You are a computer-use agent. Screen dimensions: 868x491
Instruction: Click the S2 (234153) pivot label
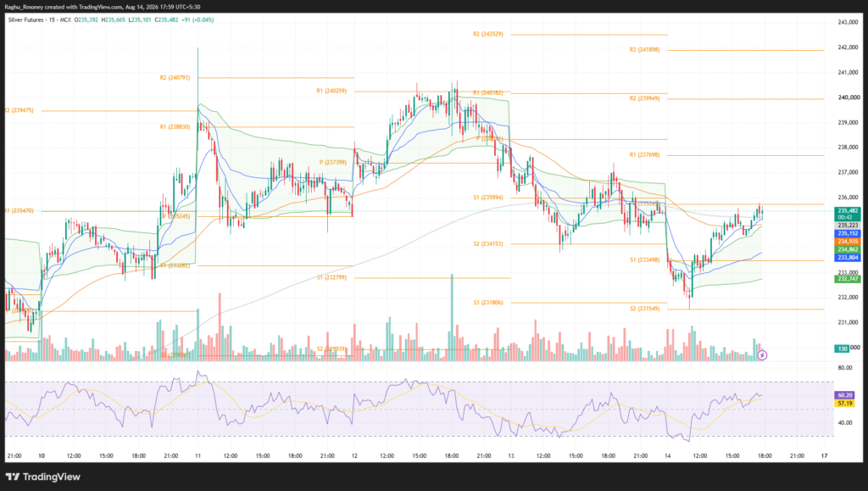point(487,244)
